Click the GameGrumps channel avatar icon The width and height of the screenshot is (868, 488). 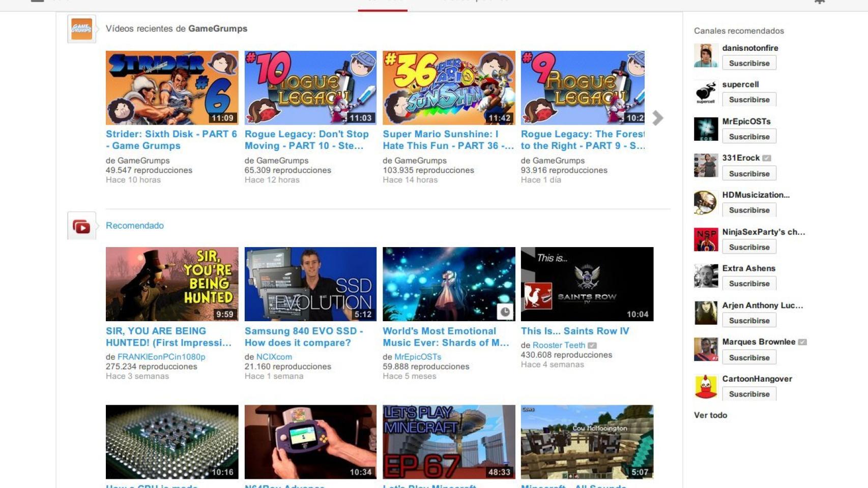81,29
